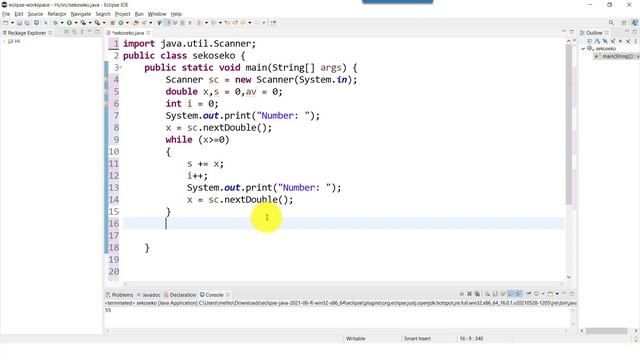Click the editor vertical scrollbar thumb
The width and height of the screenshot is (640, 360).
point(569,124)
